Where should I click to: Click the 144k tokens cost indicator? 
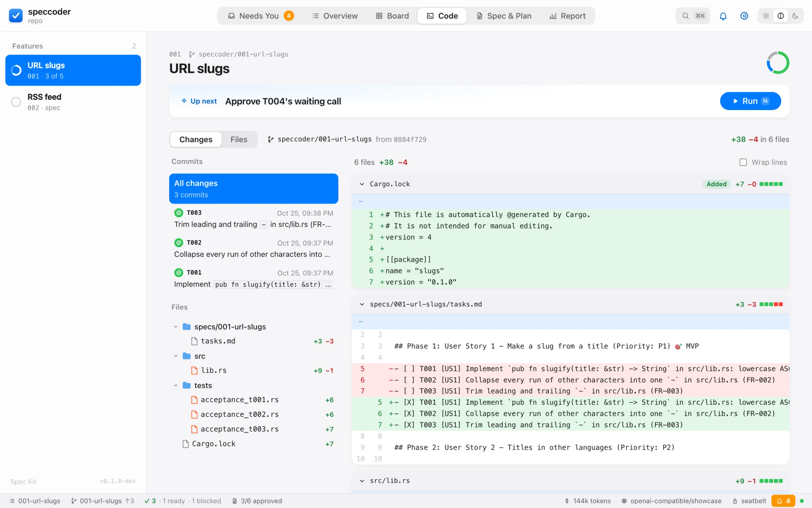coord(588,501)
